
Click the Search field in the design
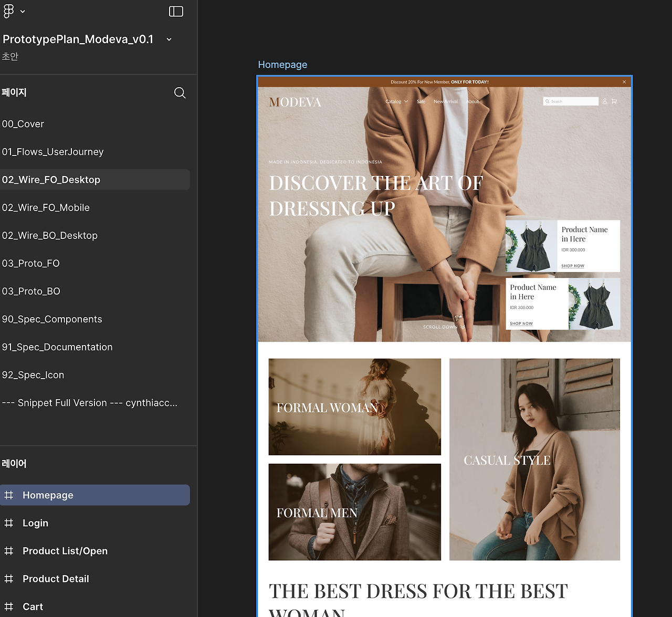point(571,101)
